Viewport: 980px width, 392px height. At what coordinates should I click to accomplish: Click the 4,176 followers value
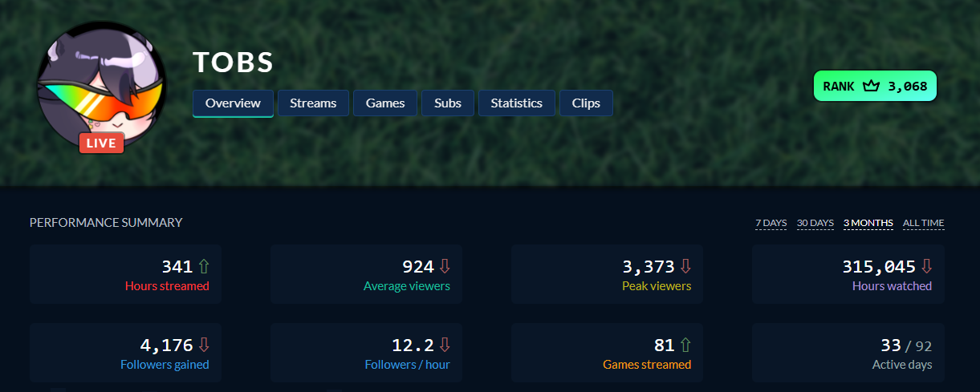point(167,346)
